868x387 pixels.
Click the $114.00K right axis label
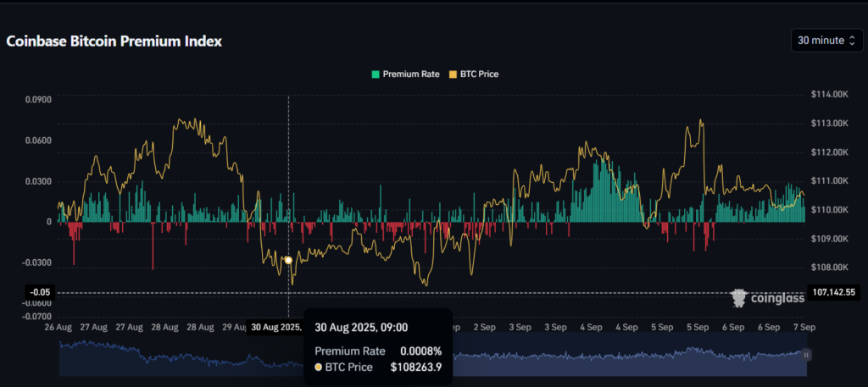point(830,95)
